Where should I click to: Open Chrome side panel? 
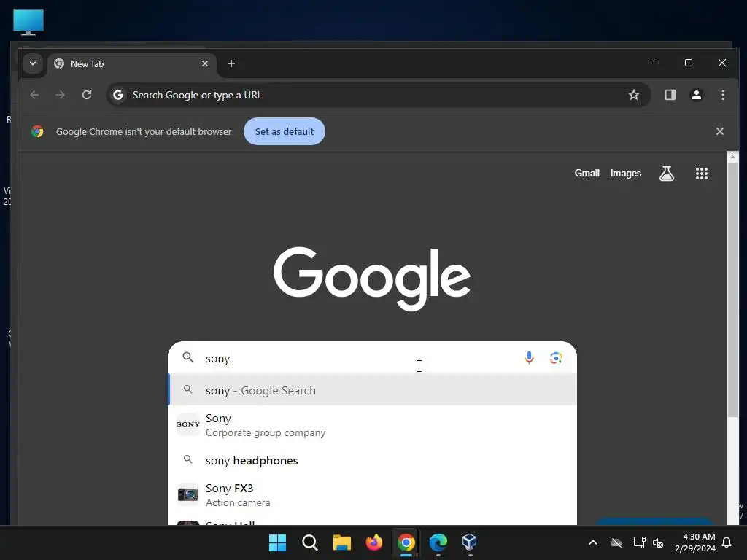coord(670,95)
